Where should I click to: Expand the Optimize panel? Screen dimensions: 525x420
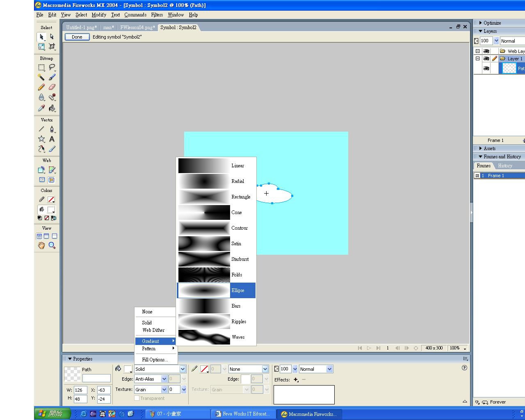pyautogui.click(x=481, y=23)
